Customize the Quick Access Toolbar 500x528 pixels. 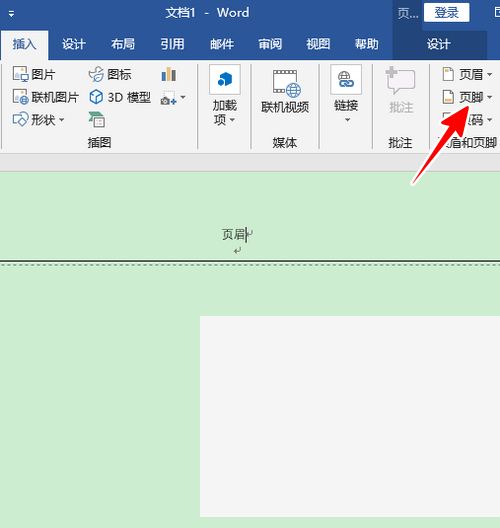tap(11, 14)
